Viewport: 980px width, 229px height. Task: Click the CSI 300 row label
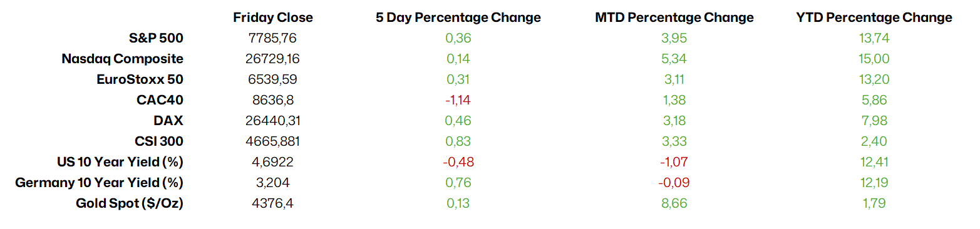158,141
